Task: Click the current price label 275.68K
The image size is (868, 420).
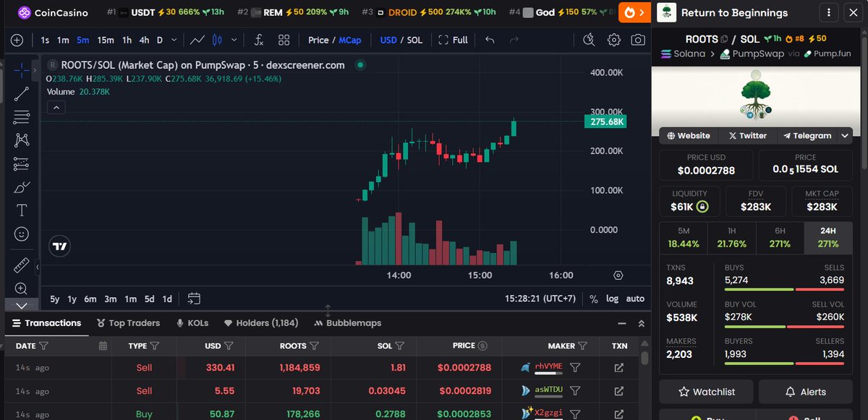Action: [x=605, y=122]
